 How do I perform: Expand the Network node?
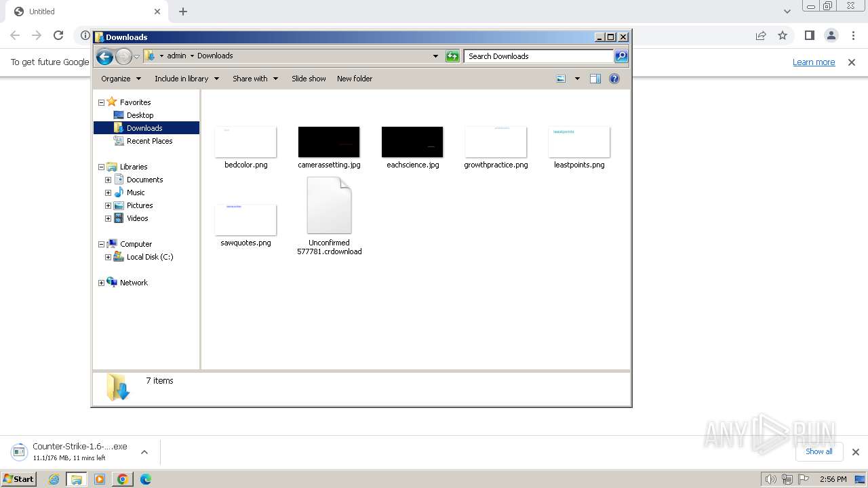pyautogui.click(x=101, y=283)
